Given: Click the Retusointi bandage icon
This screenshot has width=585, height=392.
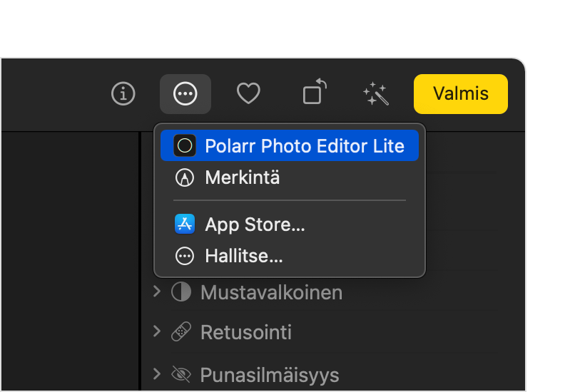Looking at the screenshot, I should click(181, 331).
